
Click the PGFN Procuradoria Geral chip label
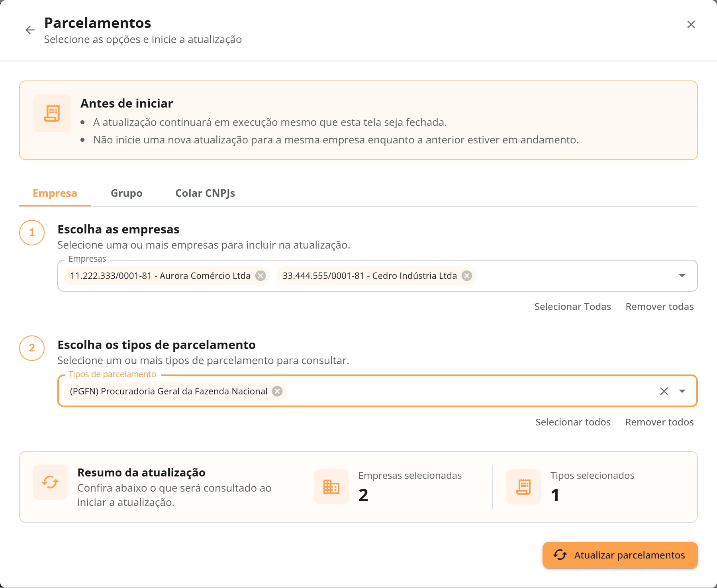pyautogui.click(x=168, y=391)
